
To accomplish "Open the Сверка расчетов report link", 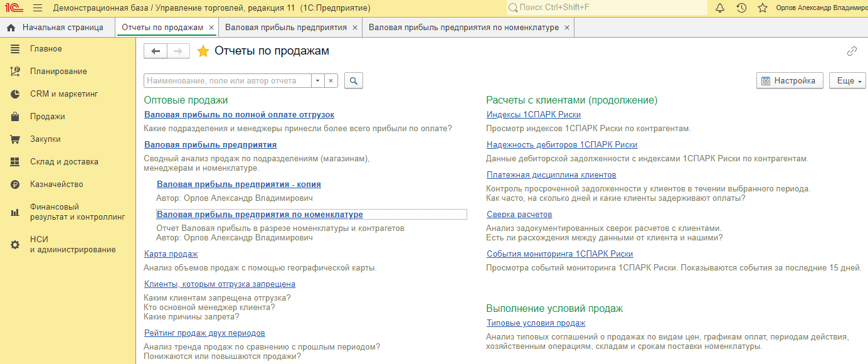I will (x=510, y=215).
